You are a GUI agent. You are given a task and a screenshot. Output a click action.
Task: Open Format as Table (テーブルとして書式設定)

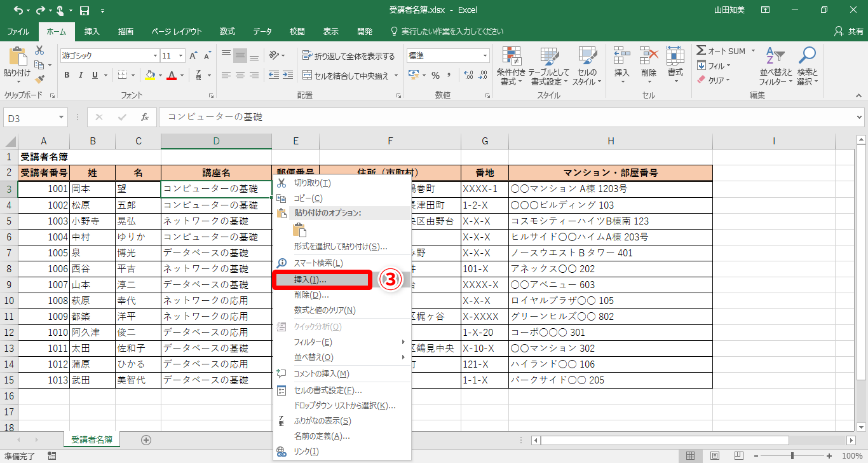pos(548,66)
